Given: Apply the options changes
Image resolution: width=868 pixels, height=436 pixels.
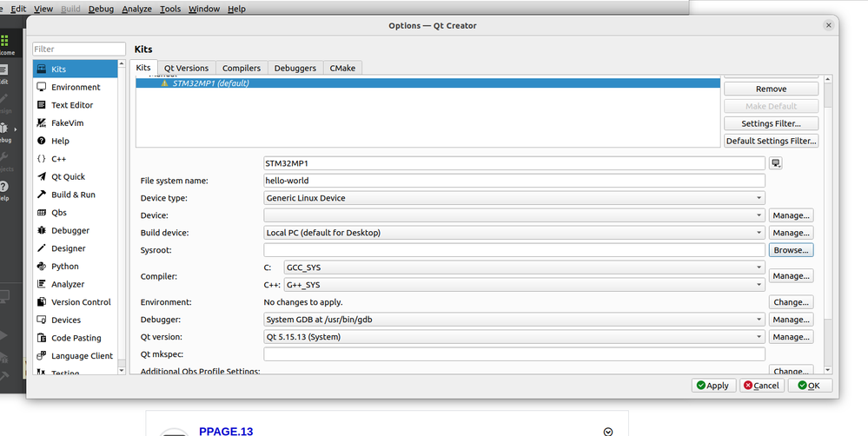Looking at the screenshot, I should tap(713, 386).
